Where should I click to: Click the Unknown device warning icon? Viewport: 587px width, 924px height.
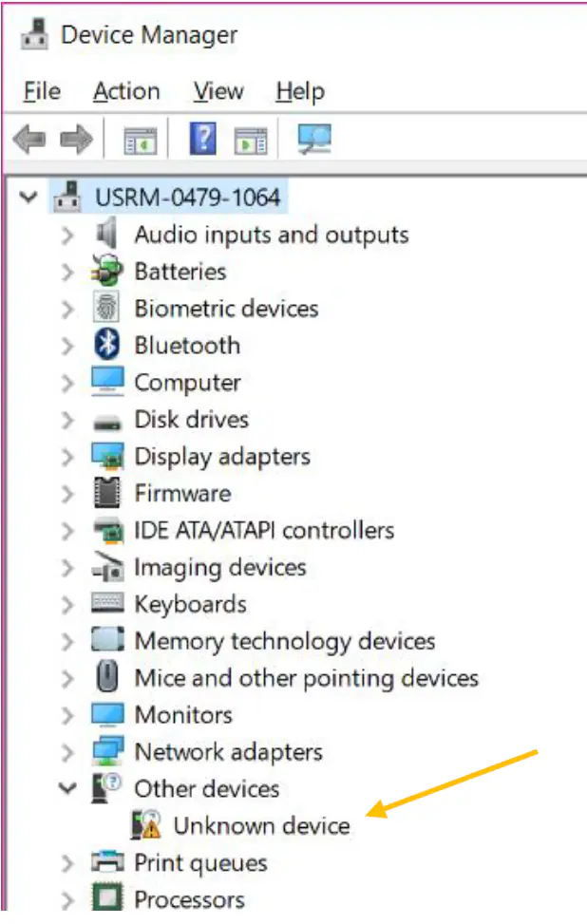146,826
